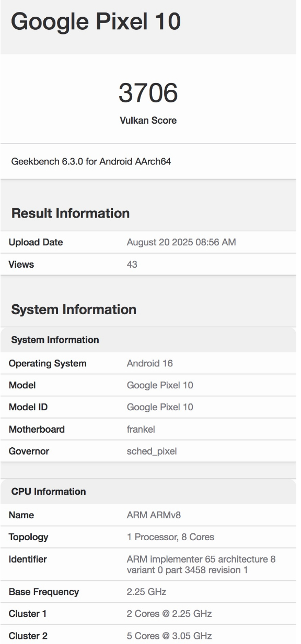Select 2 Cores @ 2.25 GHz value
The image size is (301, 644).
pos(169,614)
